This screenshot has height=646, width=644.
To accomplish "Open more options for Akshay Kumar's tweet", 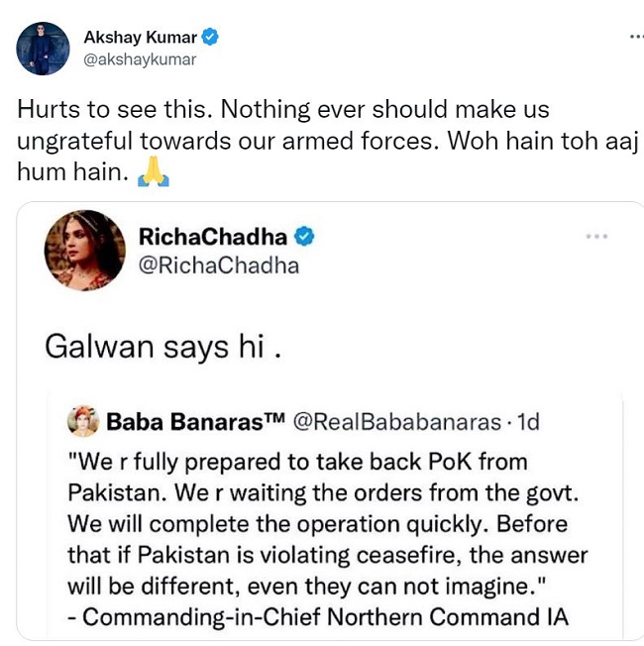I will tap(634, 36).
